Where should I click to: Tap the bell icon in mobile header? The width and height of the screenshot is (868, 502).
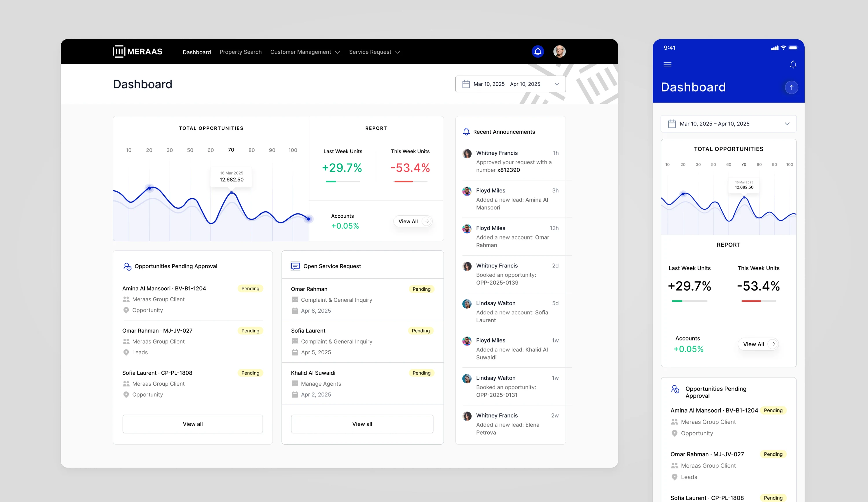(x=793, y=65)
